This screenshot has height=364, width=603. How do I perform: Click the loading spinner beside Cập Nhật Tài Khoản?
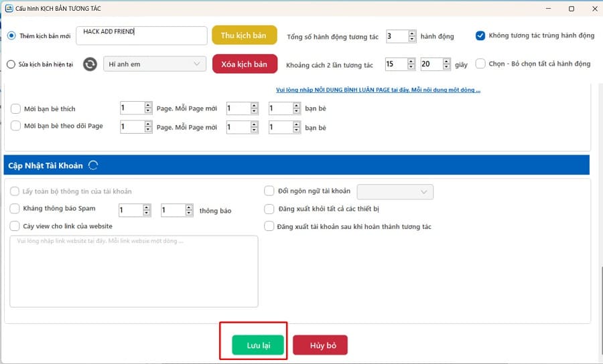(93, 165)
